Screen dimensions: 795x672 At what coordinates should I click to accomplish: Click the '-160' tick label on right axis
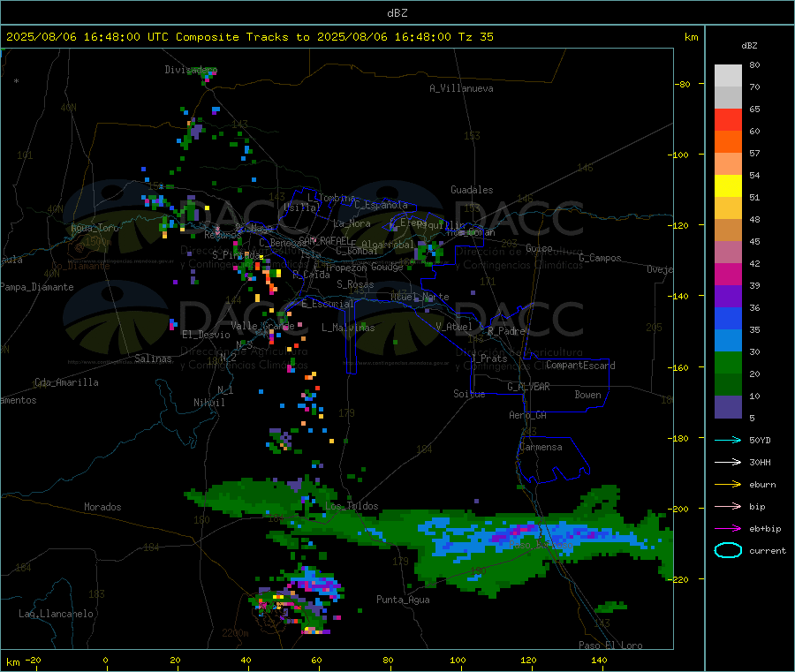coord(678,367)
